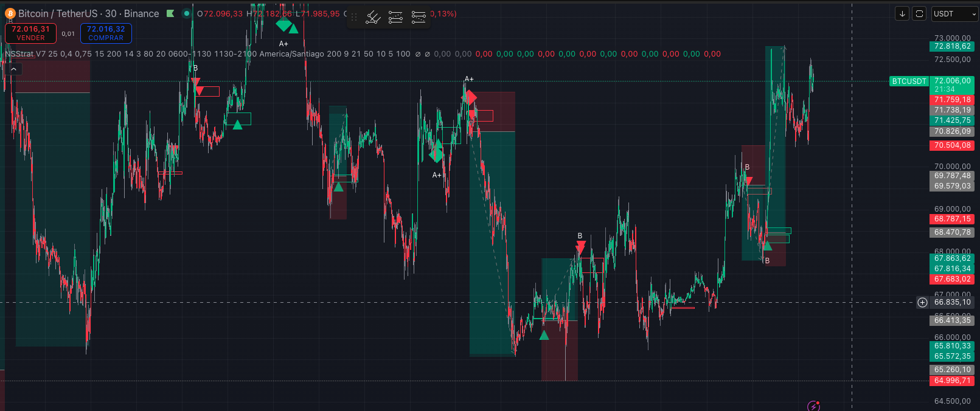Open the NSStrat V7 indicator legend
Screen dimensions: 980x411
[24, 54]
